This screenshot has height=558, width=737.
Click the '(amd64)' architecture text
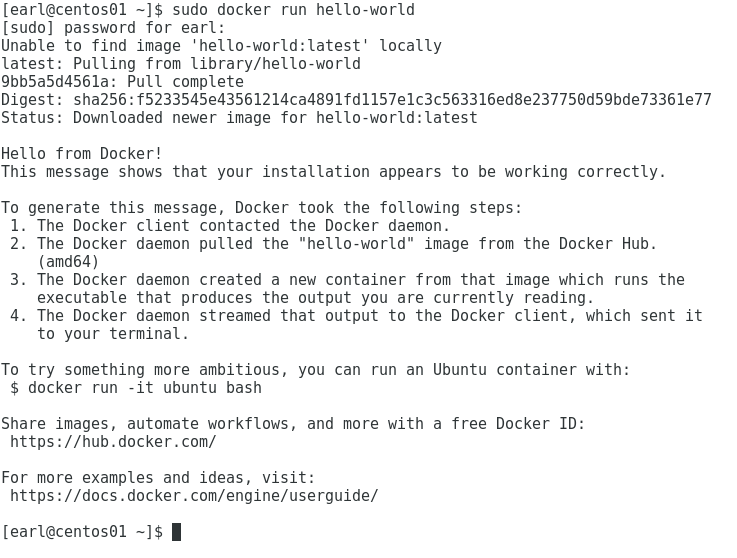click(x=68, y=262)
